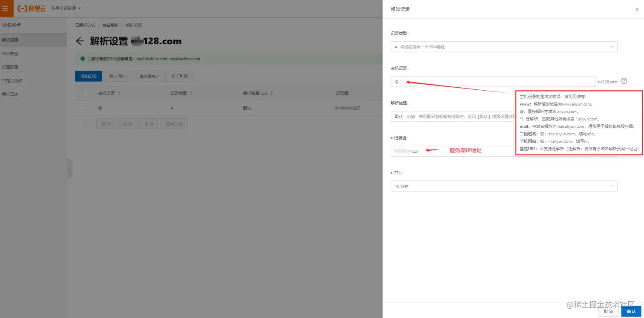Click the 导入/导出 button
Screen dimensions: 644x318
(x=118, y=76)
